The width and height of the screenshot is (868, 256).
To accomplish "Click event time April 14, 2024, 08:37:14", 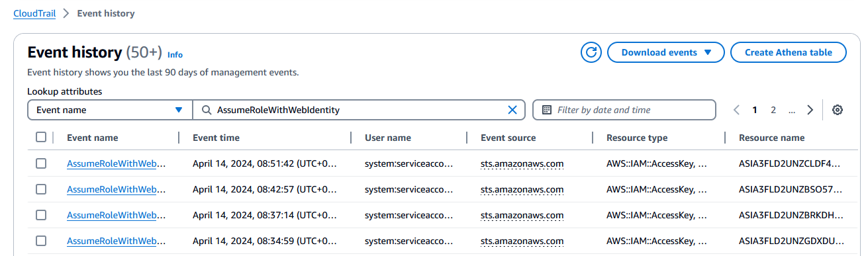I will point(265,215).
